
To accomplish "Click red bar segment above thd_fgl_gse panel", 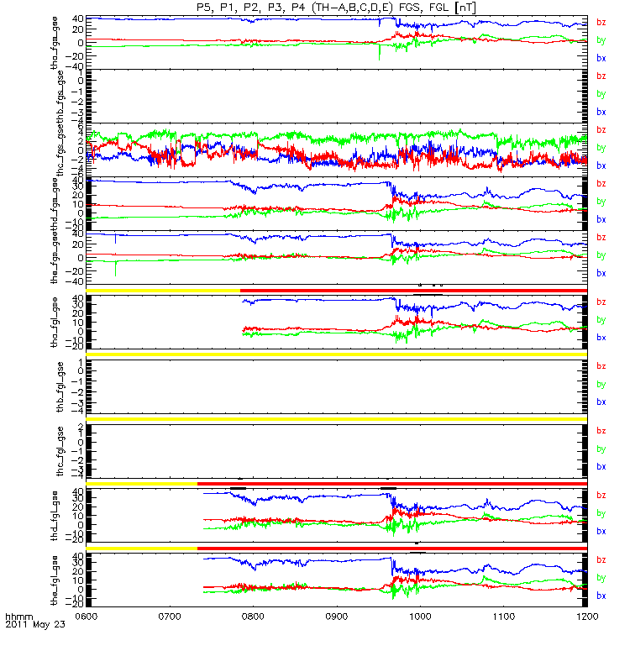I will click(x=392, y=484).
